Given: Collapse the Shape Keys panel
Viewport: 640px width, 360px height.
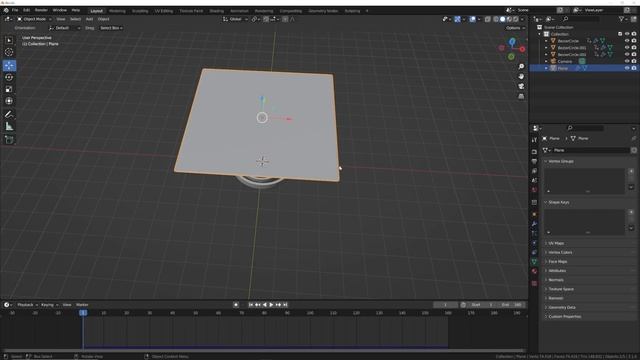Looking at the screenshot, I should coord(558,202).
